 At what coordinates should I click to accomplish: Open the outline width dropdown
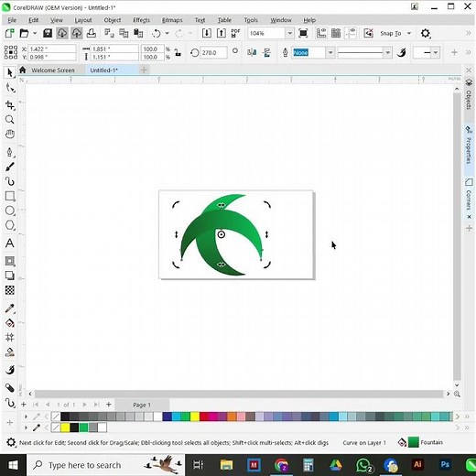coord(330,53)
